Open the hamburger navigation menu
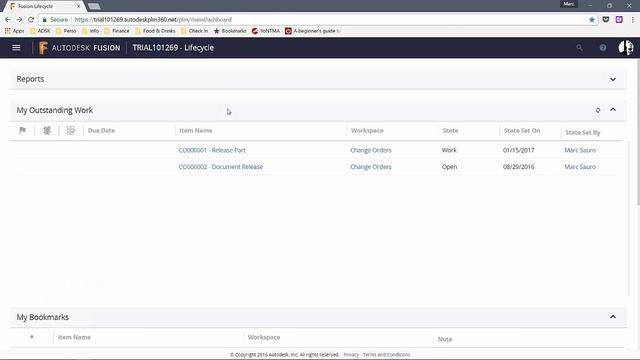The height and width of the screenshot is (360, 640). click(16, 48)
